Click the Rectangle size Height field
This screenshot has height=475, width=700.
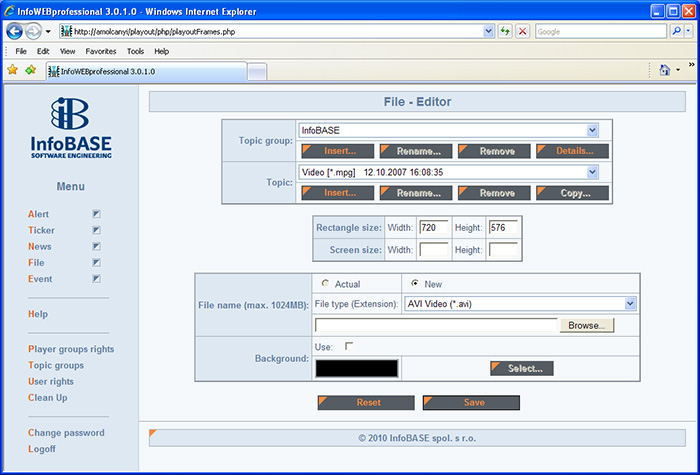(x=503, y=227)
